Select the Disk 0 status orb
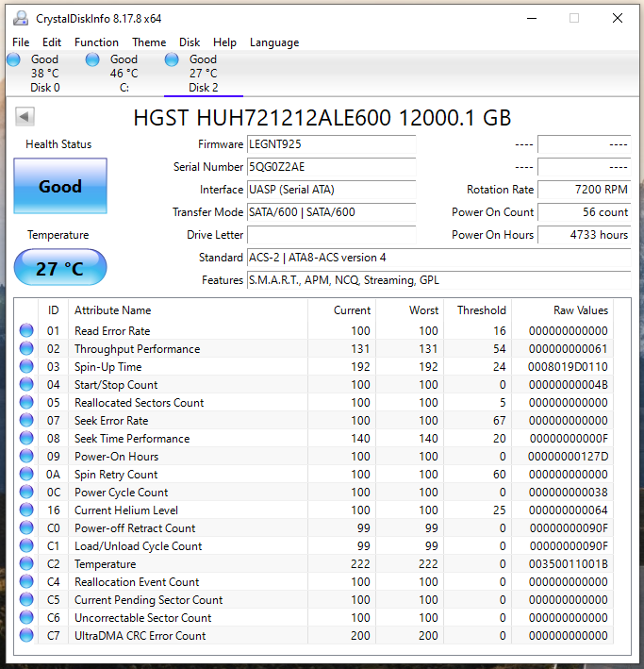Screen dimensions: 644x669 tap(14, 60)
